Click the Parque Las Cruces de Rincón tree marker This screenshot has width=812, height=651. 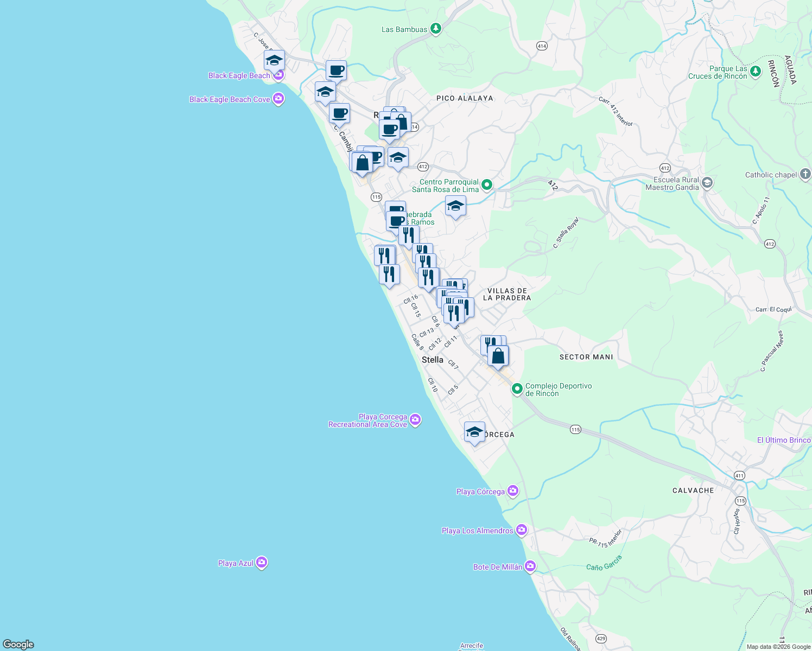(x=754, y=71)
